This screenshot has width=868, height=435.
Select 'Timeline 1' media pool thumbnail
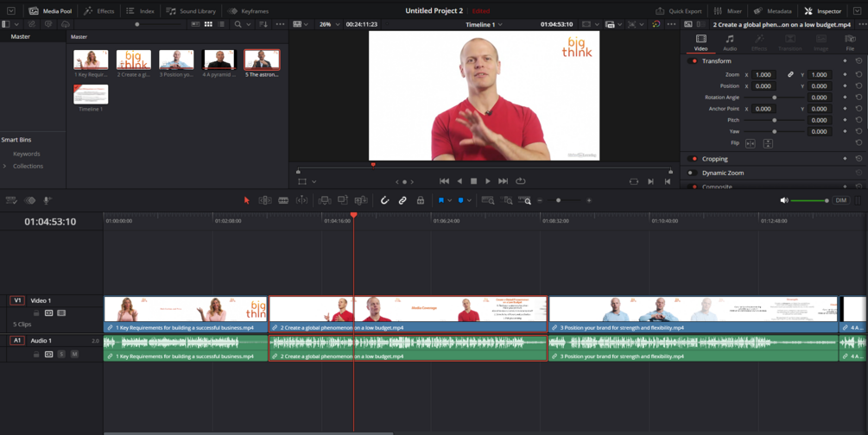tap(91, 94)
